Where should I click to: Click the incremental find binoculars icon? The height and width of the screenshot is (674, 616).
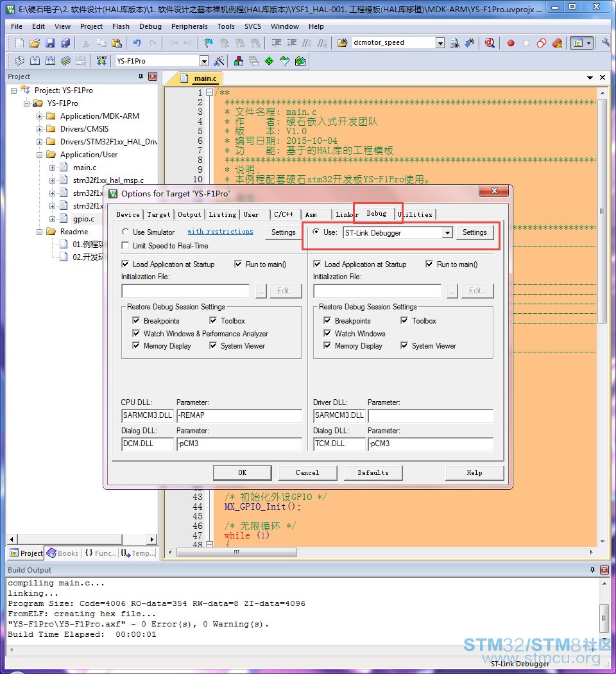click(470, 42)
